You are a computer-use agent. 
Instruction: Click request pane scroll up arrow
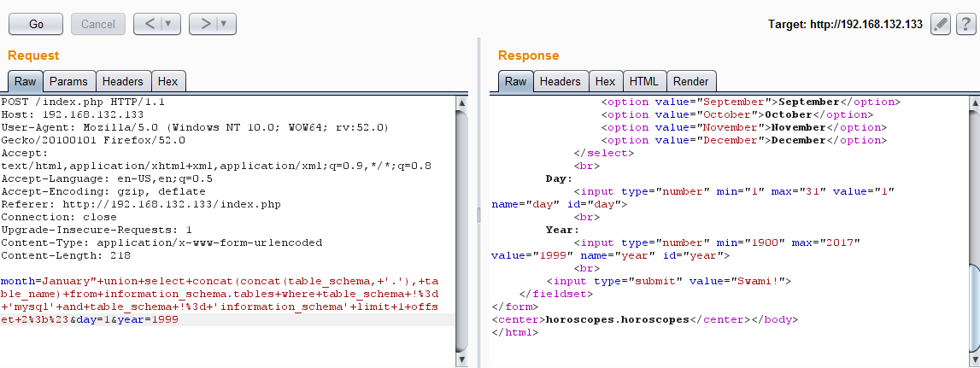click(462, 102)
